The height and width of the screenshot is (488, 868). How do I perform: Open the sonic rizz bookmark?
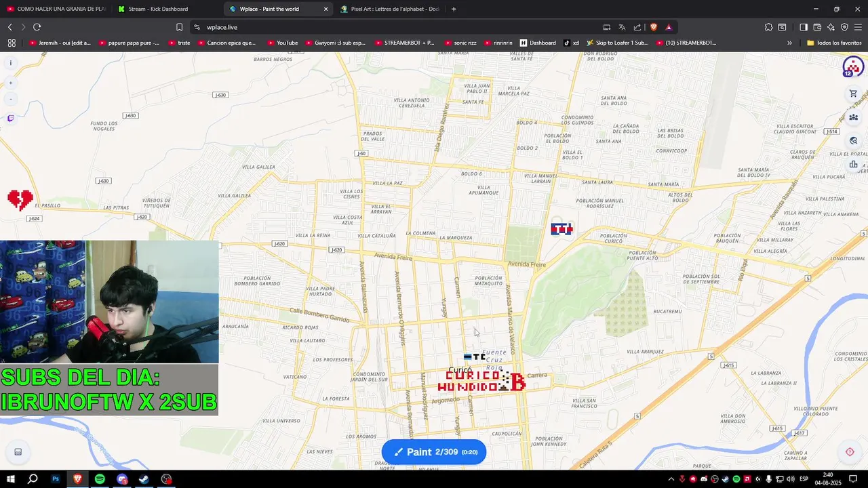(460, 43)
